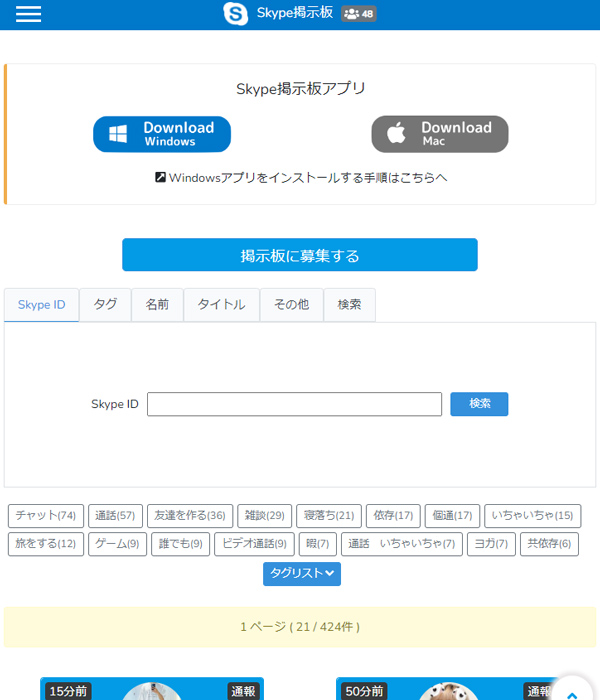Viewport: 600px width, 700px height.
Task: Click the online users count badge 48
Action: 358,14
